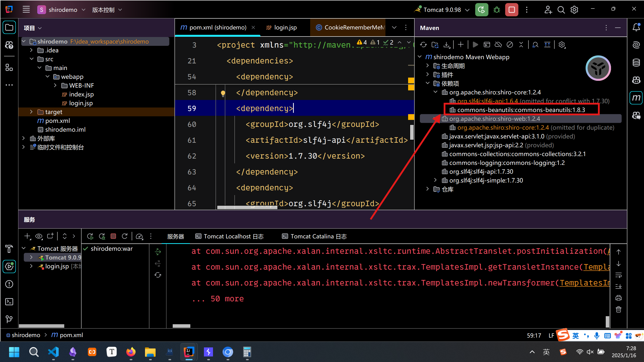Toggle scroll to end in console
Image resolution: width=644 pixels, height=362 pixels.
point(619,286)
